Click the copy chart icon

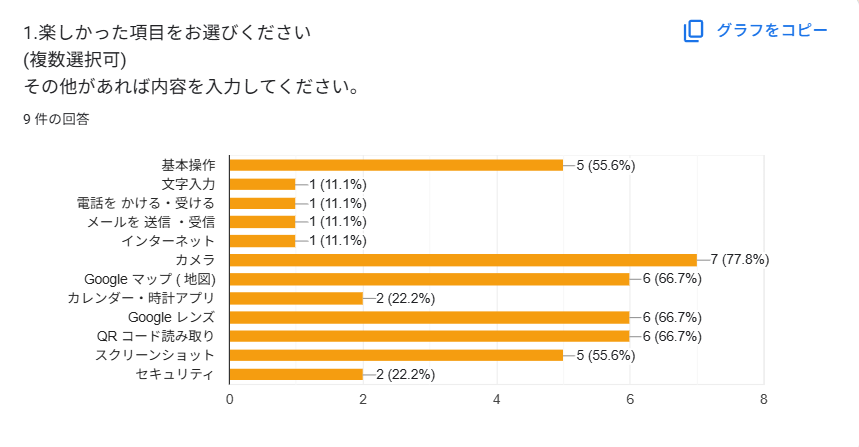(693, 31)
